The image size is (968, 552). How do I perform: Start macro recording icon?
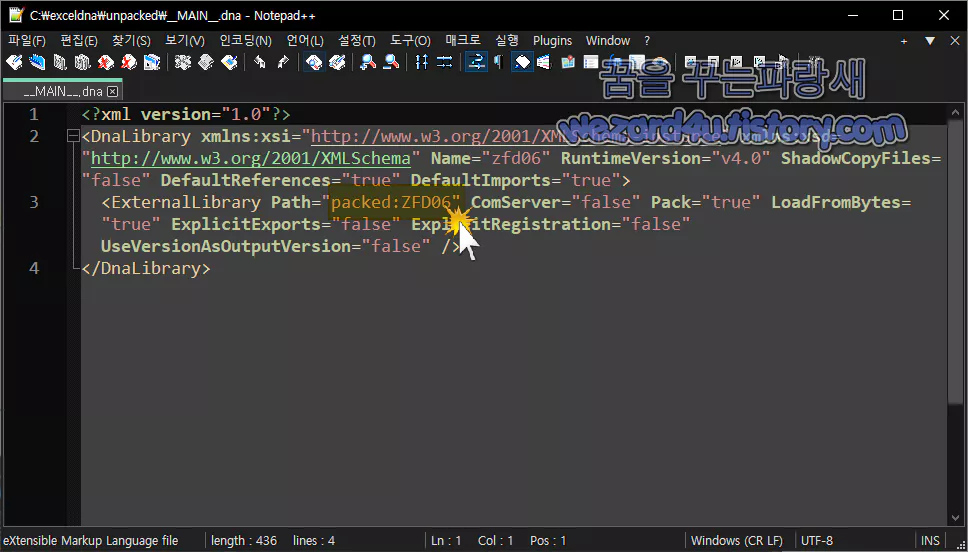(691, 62)
